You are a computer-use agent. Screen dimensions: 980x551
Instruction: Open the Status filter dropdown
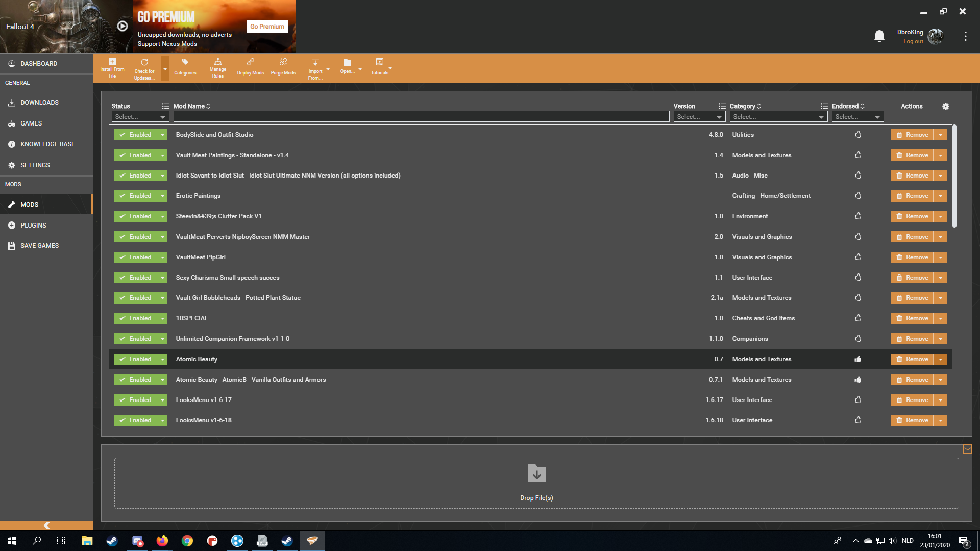[x=140, y=117]
